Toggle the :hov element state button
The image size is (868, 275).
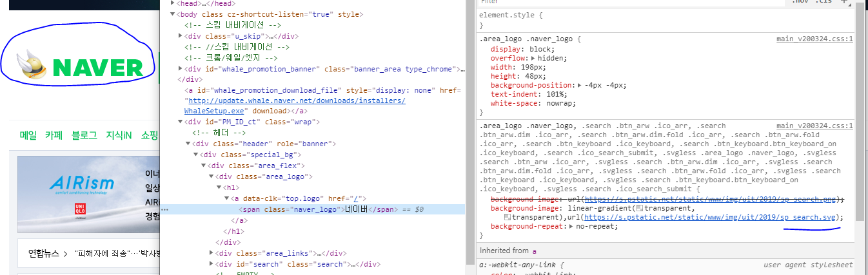pos(800,3)
